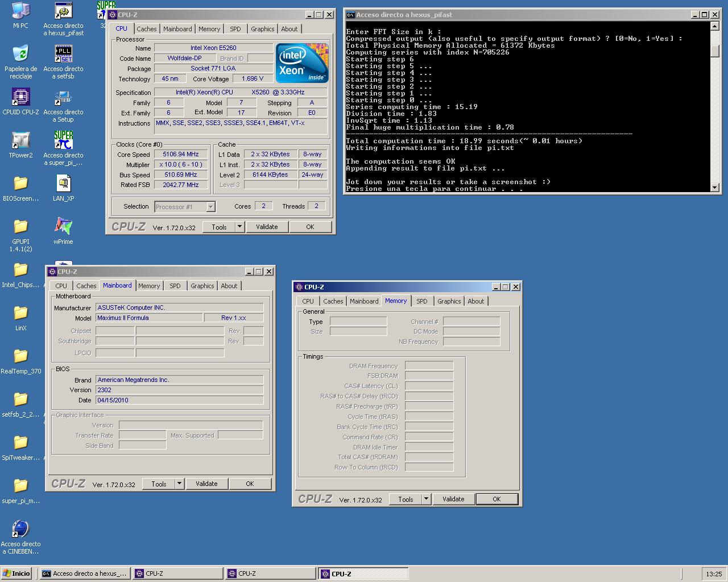
Task: Switch to Mainboard tab in Memory window
Action: coord(364,301)
